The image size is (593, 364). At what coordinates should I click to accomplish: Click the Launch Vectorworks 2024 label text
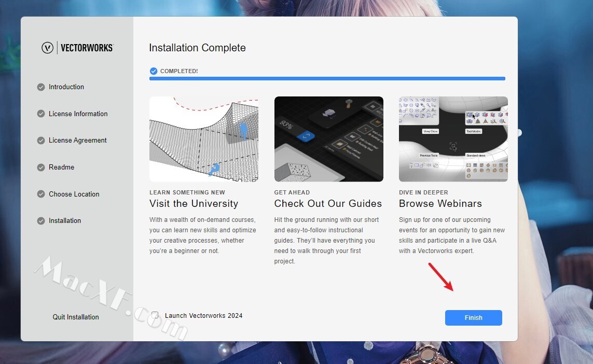[203, 316]
